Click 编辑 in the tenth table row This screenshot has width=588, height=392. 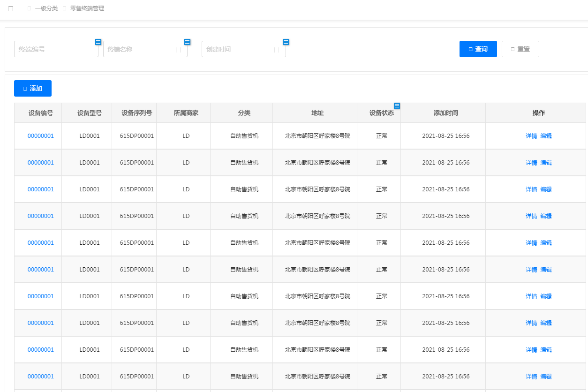tap(546, 377)
